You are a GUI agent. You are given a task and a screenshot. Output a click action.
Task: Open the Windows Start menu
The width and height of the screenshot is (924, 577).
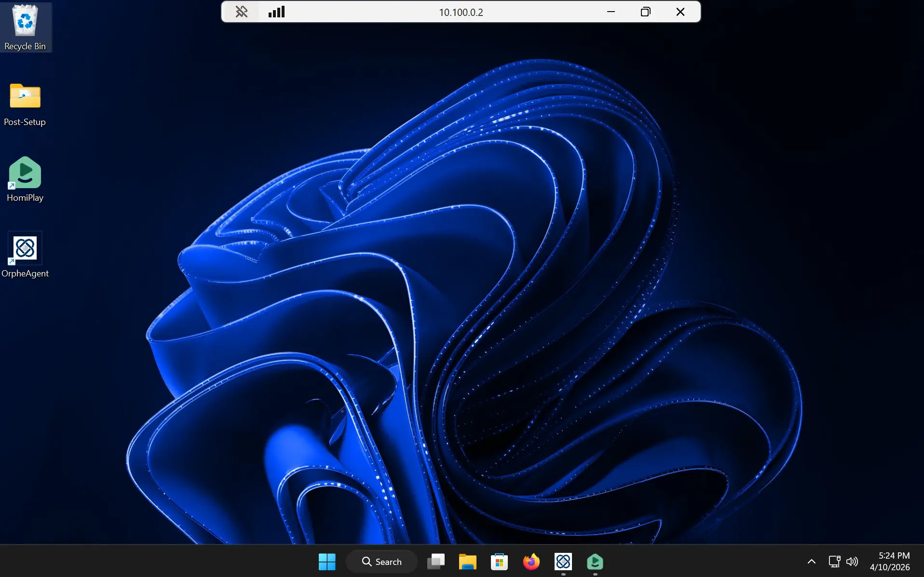[x=327, y=562]
